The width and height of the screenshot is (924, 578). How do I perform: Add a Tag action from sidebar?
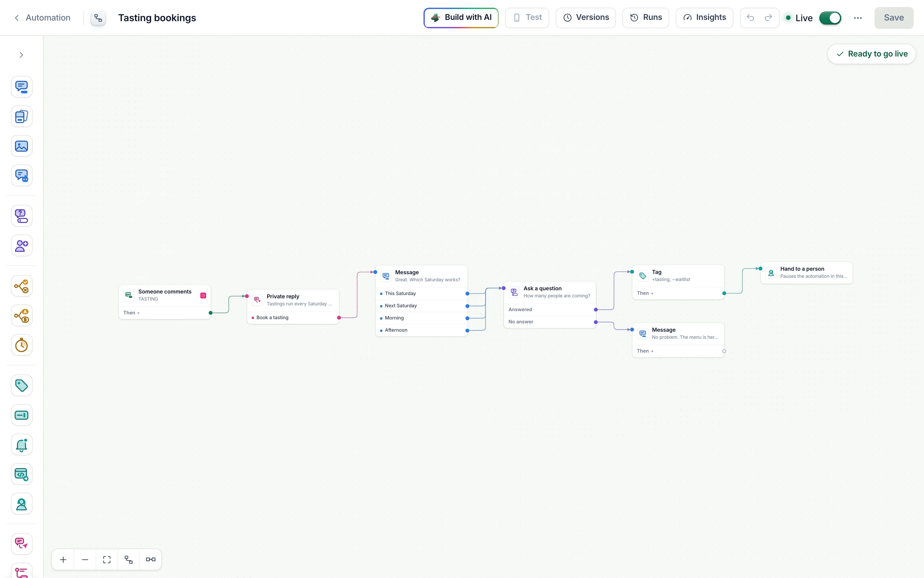pos(21,385)
